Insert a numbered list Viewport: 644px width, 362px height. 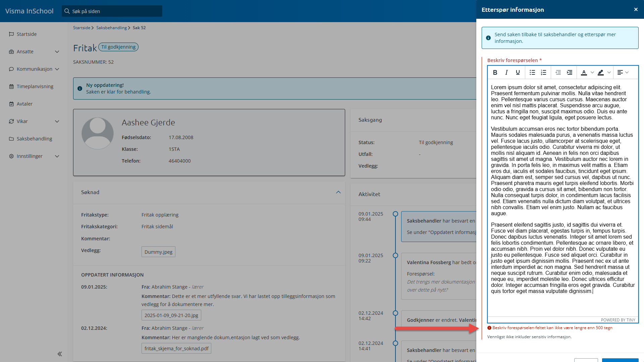pos(544,72)
